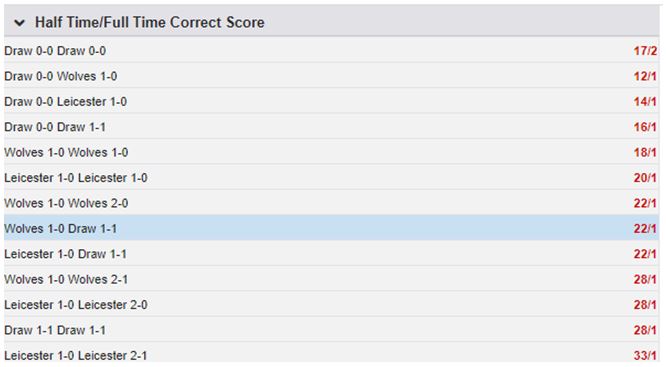Pick 20/1 odds for Leicester 1-0 Leicester 1-0
The image size is (666, 367).
coord(645,178)
